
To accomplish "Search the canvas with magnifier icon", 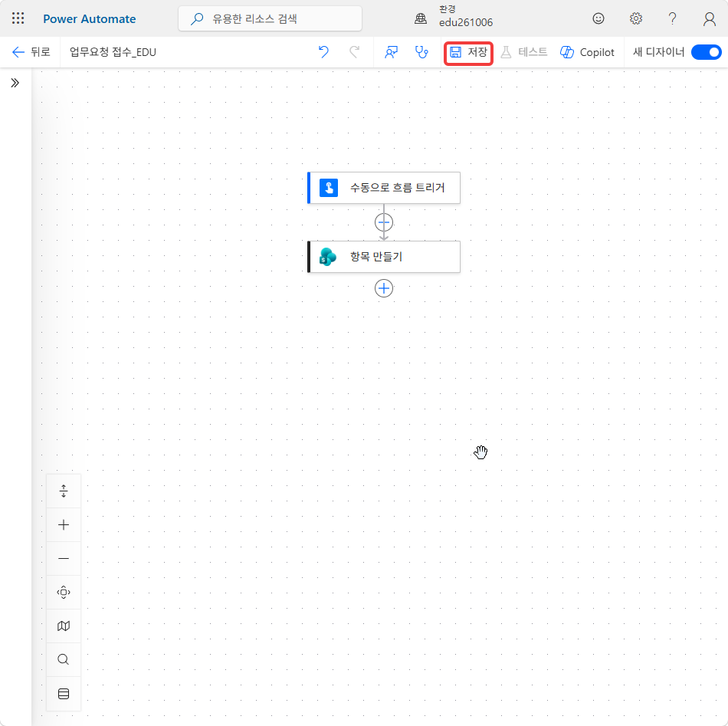I will tap(64, 659).
